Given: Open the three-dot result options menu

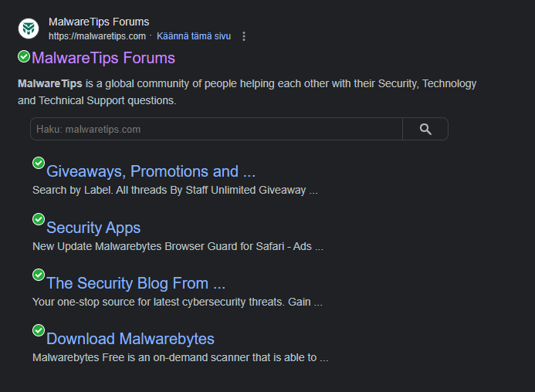Looking at the screenshot, I should tap(245, 36).
